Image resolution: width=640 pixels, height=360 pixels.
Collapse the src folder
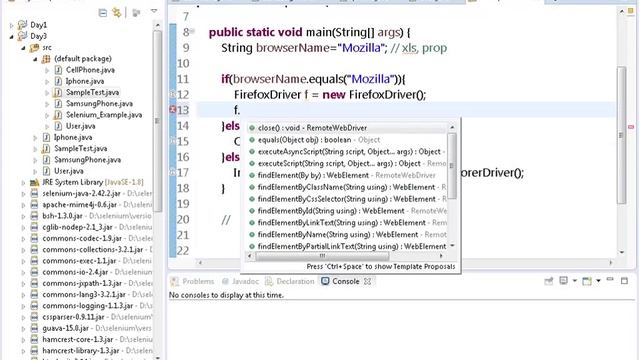click(x=23, y=48)
